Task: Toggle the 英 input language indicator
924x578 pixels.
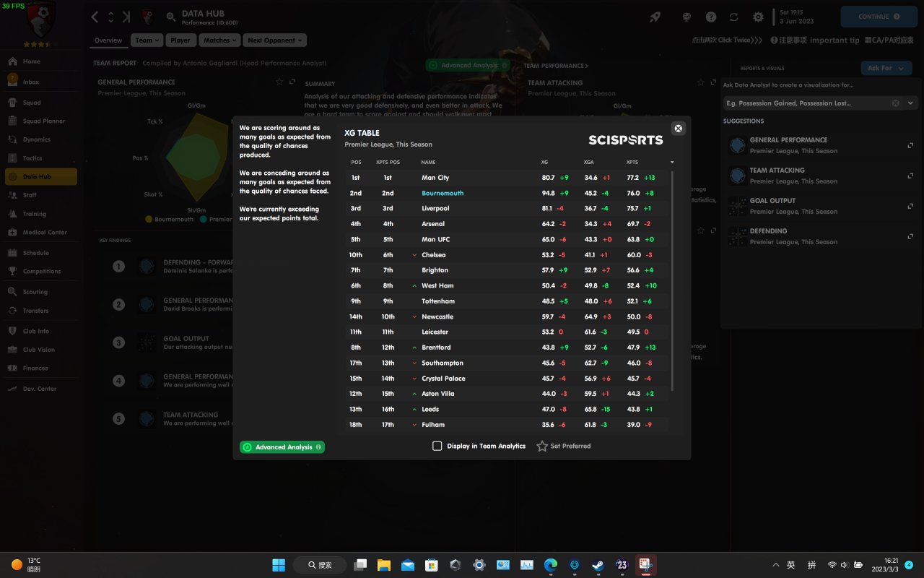Action: (x=791, y=565)
